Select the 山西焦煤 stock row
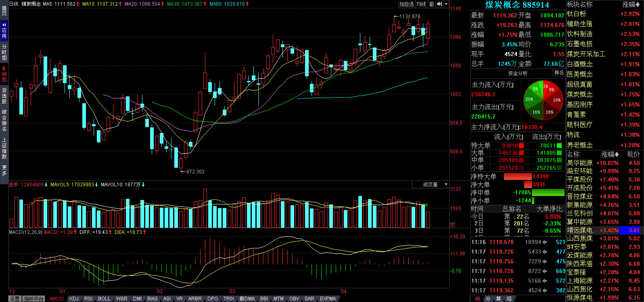The height and width of the screenshot is (302, 644). (x=604, y=238)
